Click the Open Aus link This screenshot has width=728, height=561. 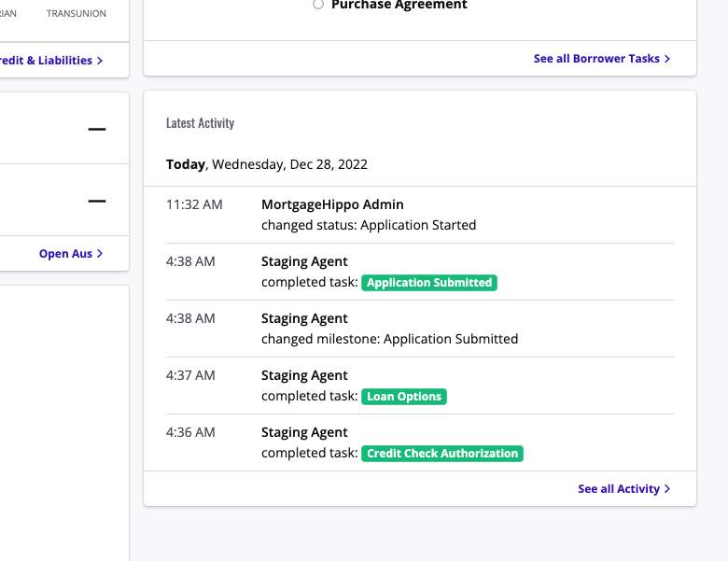(65, 253)
